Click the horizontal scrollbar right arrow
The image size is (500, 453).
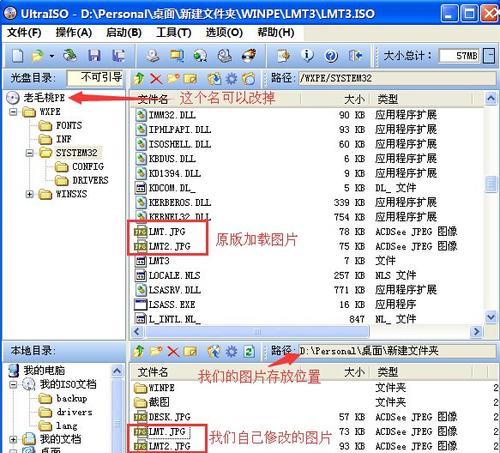pos(476,332)
